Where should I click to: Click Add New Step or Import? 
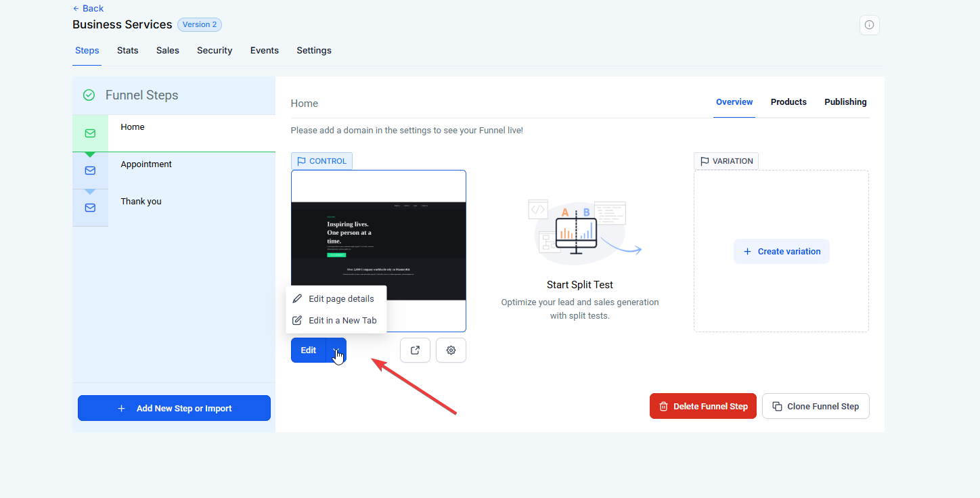click(x=174, y=408)
